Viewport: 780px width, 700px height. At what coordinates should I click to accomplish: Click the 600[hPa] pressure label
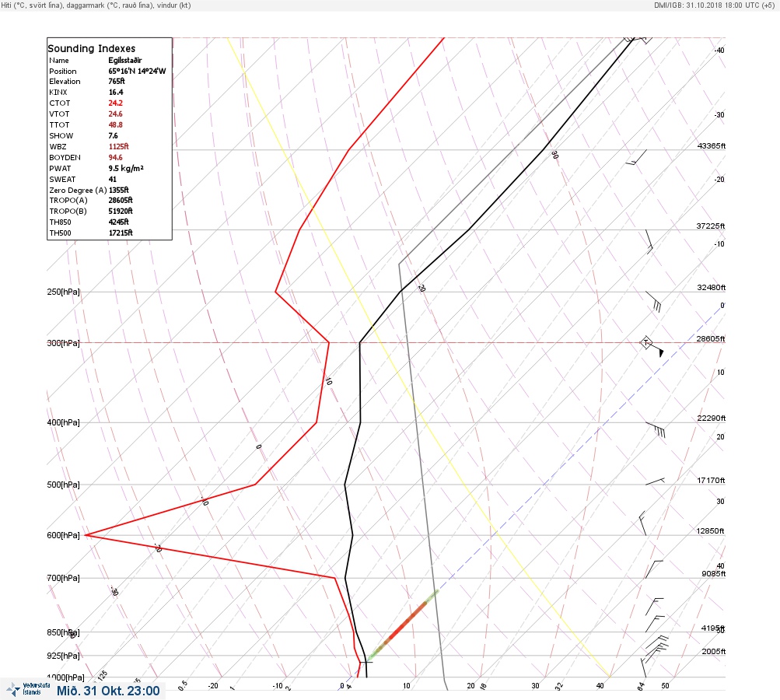coord(63,535)
